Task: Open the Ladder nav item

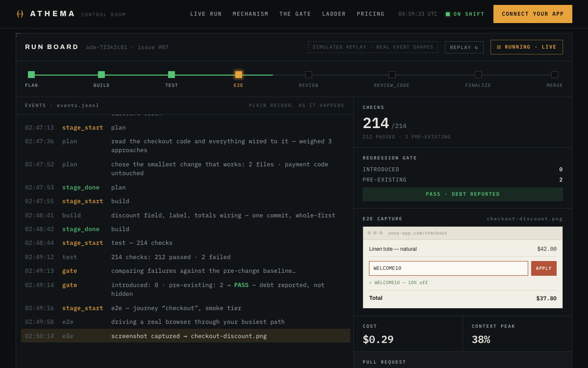Action: pyautogui.click(x=334, y=14)
